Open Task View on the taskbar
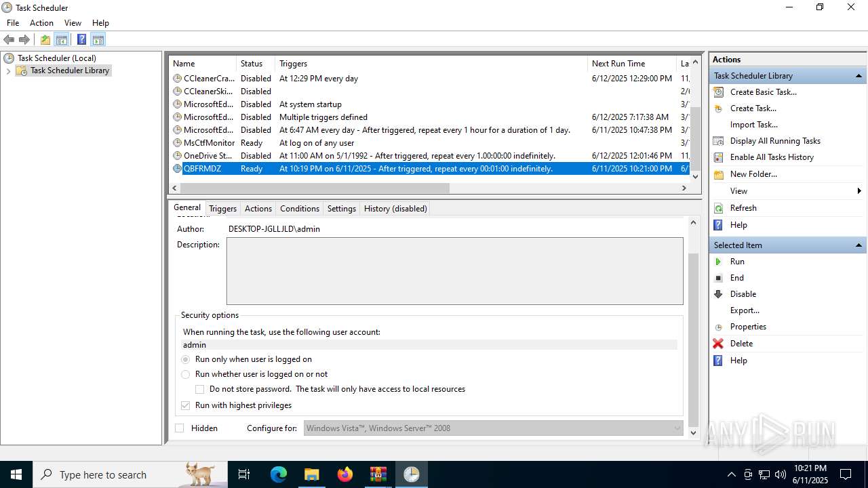 click(x=245, y=474)
